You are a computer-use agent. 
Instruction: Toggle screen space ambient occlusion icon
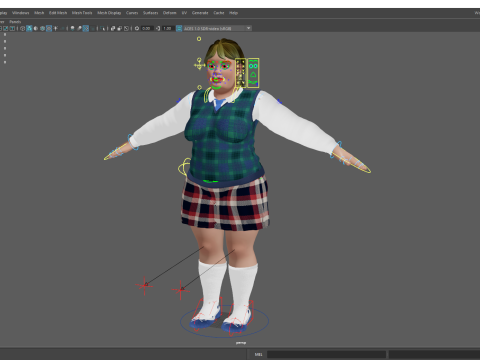[x=72, y=28]
